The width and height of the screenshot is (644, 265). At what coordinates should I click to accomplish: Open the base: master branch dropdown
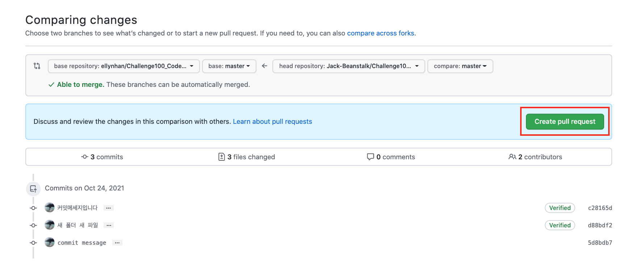(229, 66)
